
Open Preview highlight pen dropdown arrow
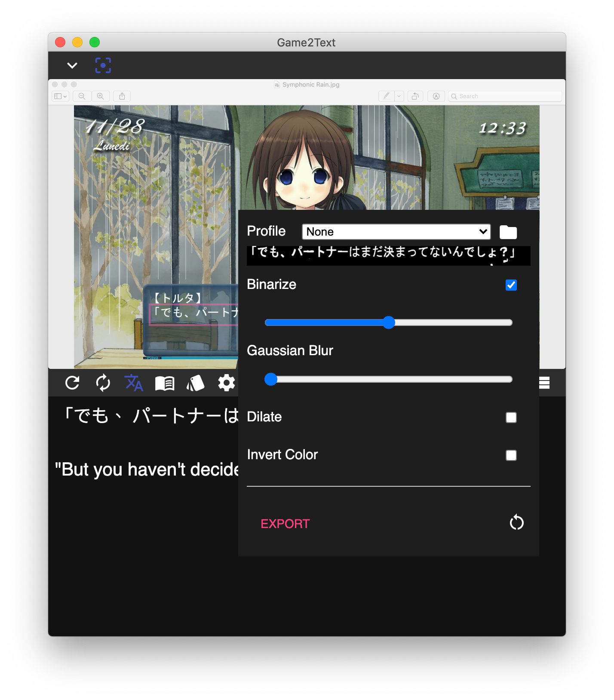tap(399, 96)
